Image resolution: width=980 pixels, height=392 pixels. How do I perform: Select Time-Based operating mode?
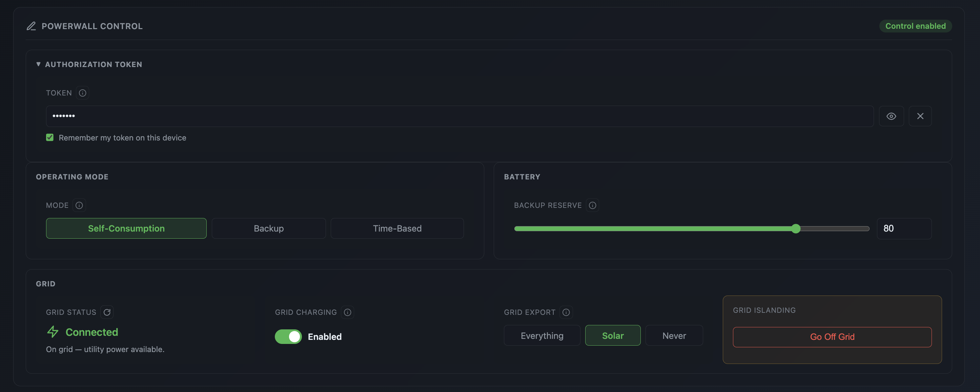(397, 228)
